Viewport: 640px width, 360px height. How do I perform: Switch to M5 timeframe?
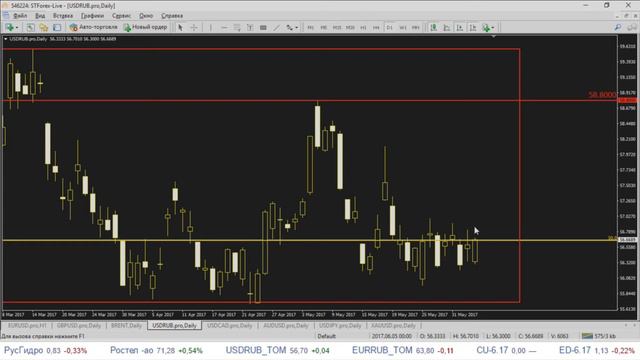[324, 27]
